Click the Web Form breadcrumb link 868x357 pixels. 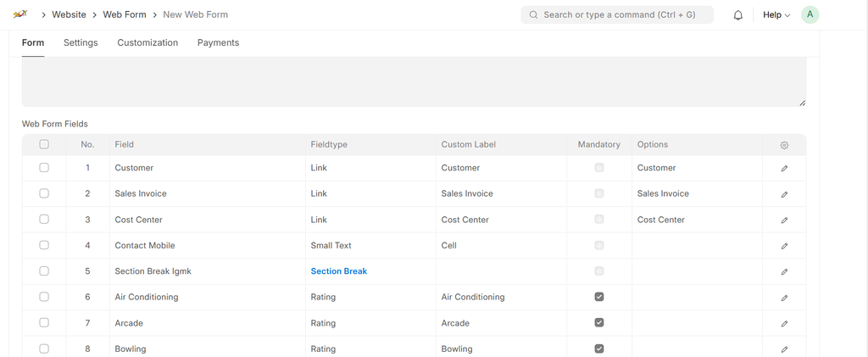coord(125,14)
